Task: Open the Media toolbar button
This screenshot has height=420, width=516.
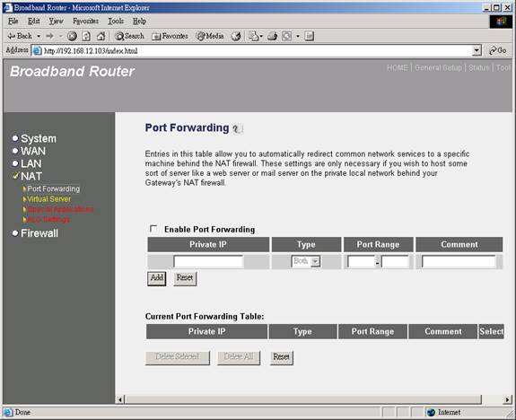Action: pyautogui.click(x=210, y=36)
